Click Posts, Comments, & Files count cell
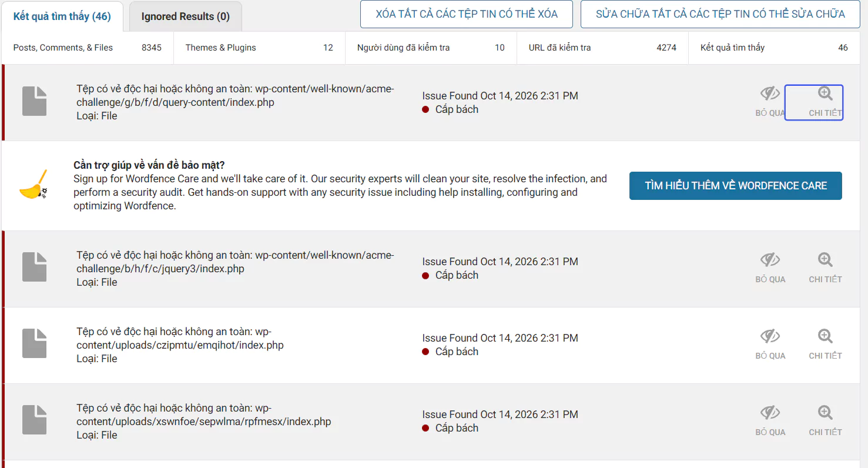Image resolution: width=868 pixels, height=468 pixels. point(88,48)
